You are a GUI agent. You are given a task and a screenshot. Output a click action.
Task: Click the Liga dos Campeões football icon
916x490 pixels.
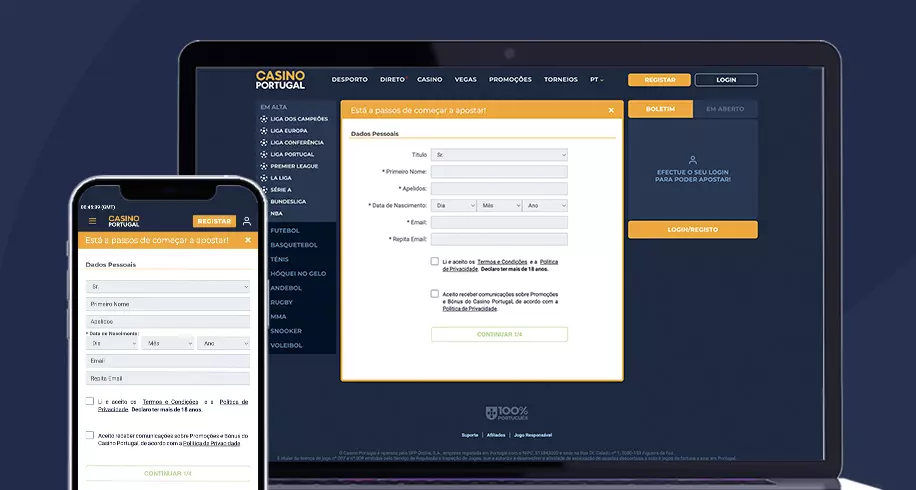pos(263,119)
